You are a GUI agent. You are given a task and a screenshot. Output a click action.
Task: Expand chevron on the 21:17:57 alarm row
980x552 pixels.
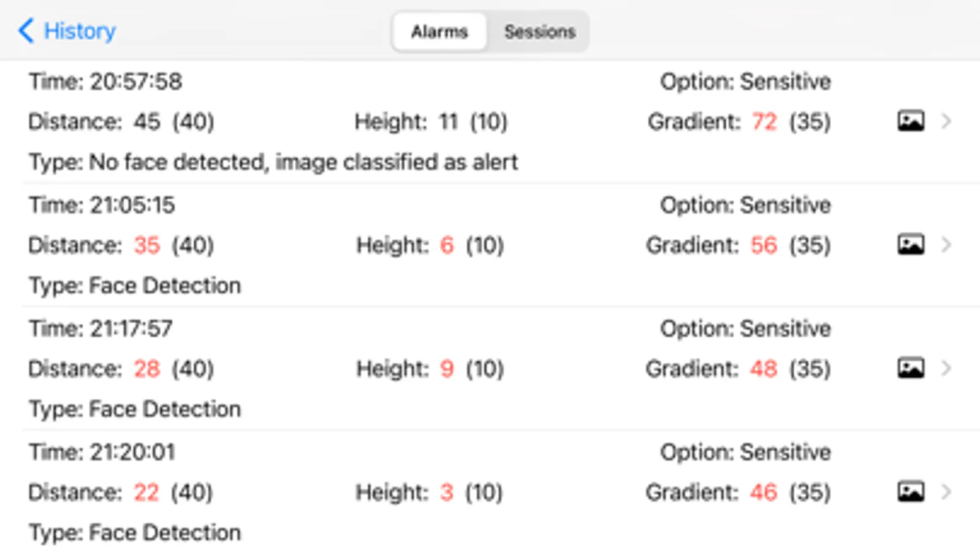(x=946, y=368)
